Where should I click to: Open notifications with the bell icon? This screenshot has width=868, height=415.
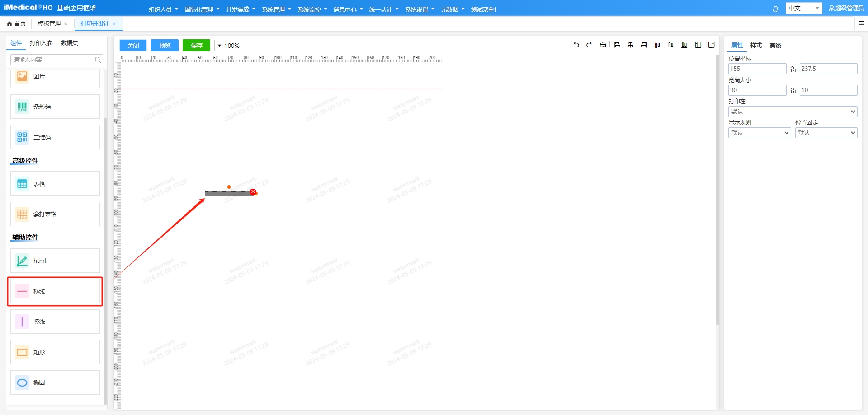coord(775,9)
